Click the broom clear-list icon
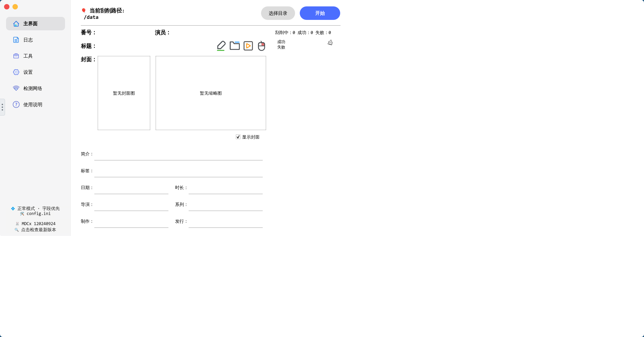 tap(330, 42)
